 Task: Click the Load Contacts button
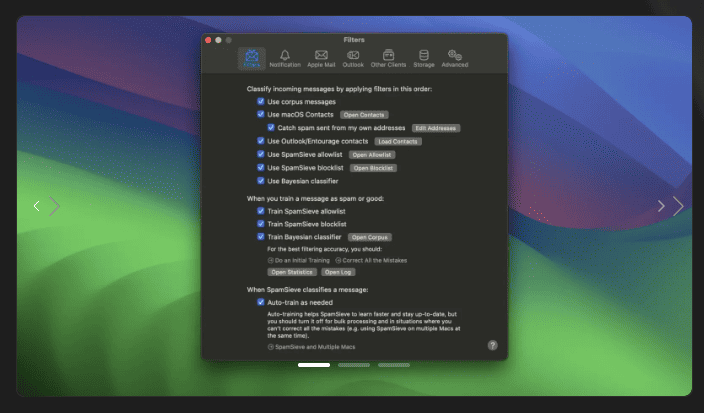(x=398, y=141)
